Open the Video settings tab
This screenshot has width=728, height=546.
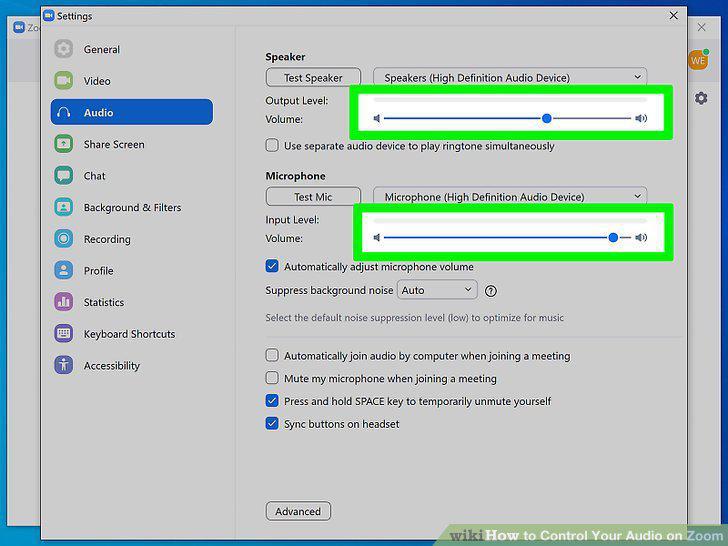(132, 80)
